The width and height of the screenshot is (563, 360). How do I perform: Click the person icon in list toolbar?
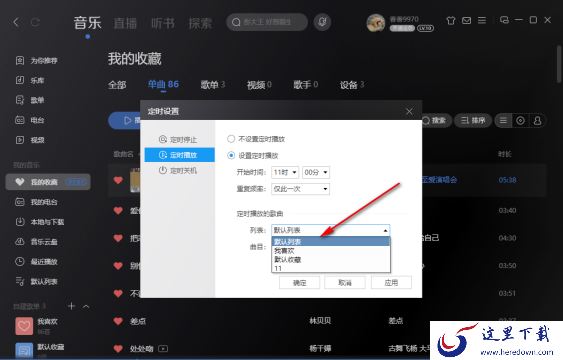pyautogui.click(x=537, y=121)
